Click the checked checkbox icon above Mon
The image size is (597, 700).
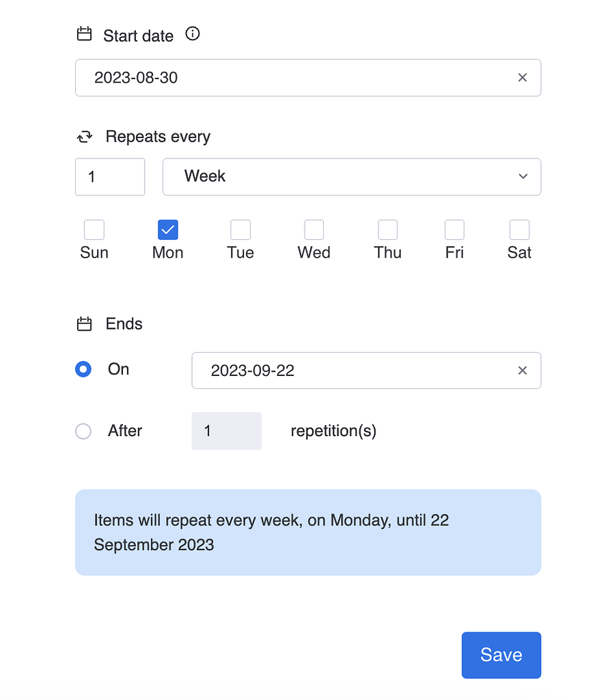(167, 230)
